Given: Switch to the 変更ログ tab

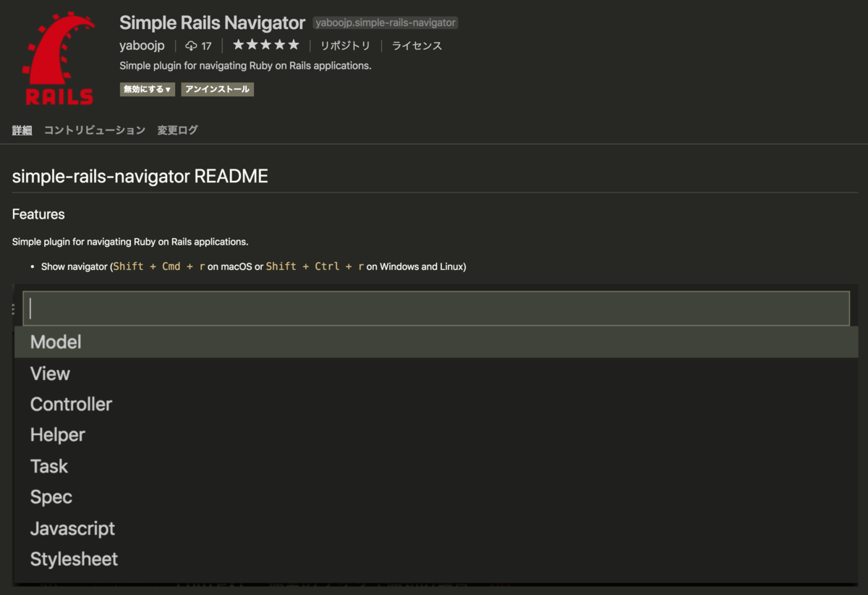Looking at the screenshot, I should [x=177, y=130].
